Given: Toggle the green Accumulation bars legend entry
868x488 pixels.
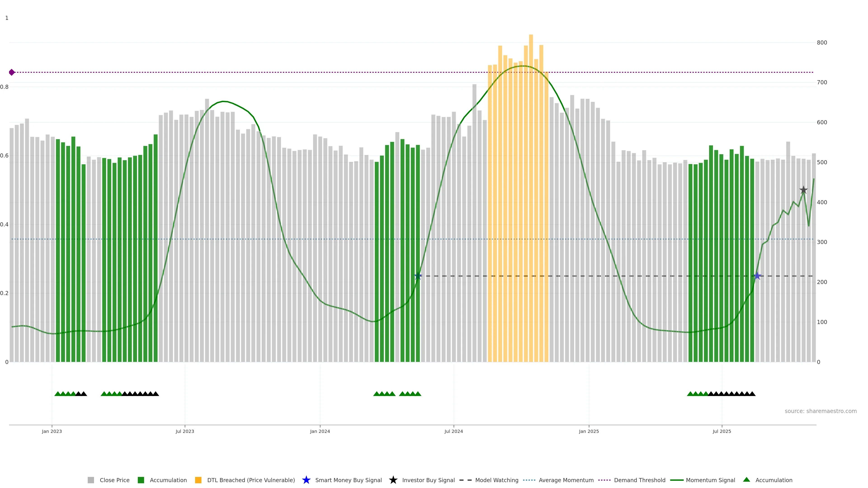Looking at the screenshot, I should coord(141,480).
